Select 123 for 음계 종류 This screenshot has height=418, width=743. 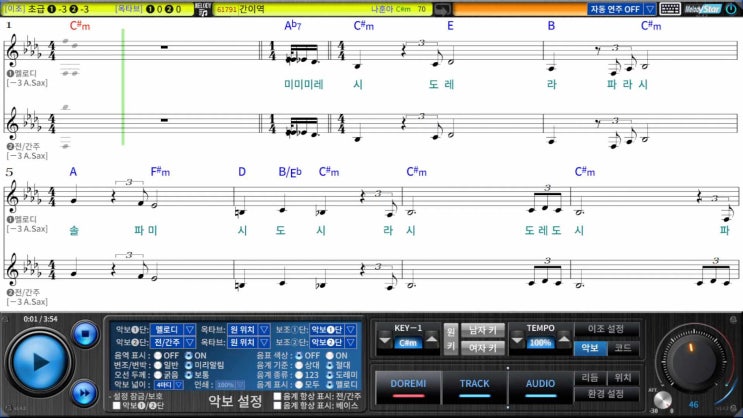[x=299, y=375]
